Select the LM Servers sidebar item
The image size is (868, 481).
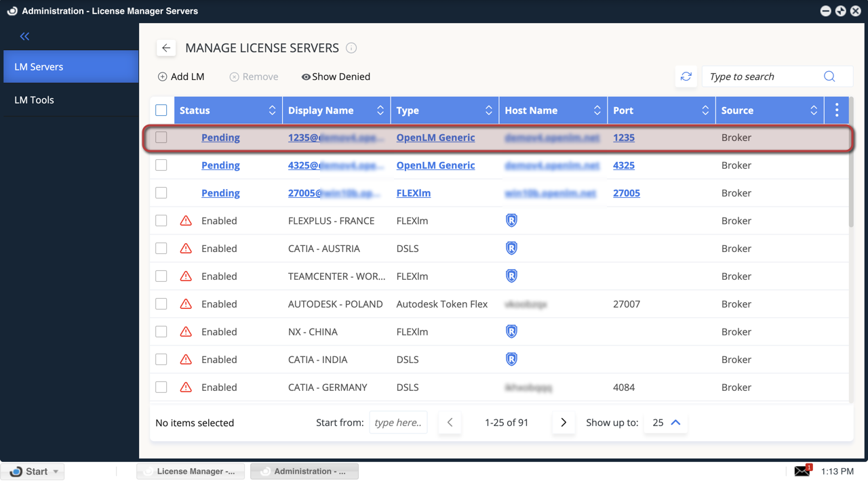[x=39, y=66]
